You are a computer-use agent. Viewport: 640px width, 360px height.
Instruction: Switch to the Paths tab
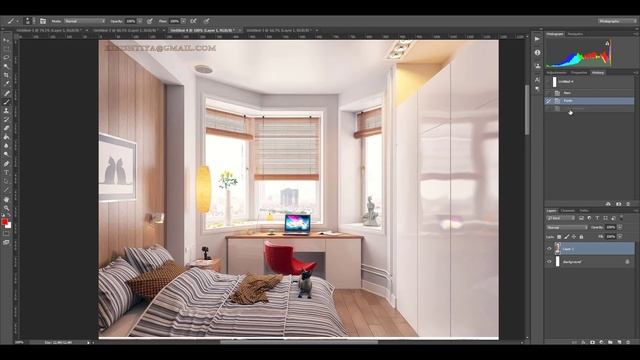coord(584,211)
